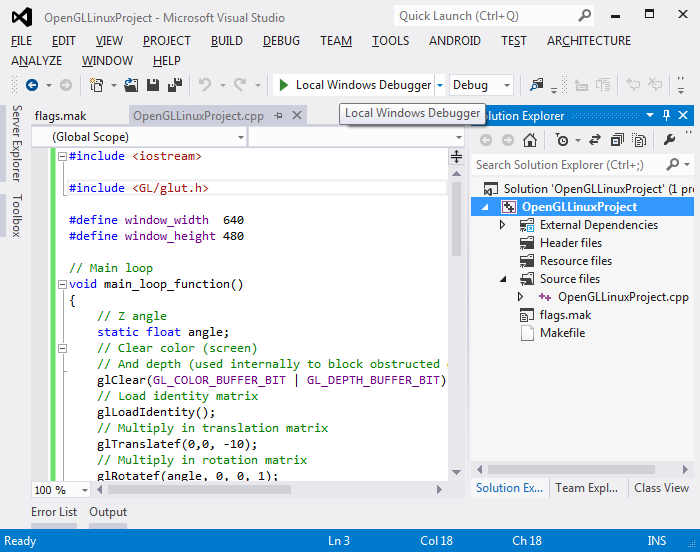Close the Solution Explorer panel

pyautogui.click(x=683, y=116)
